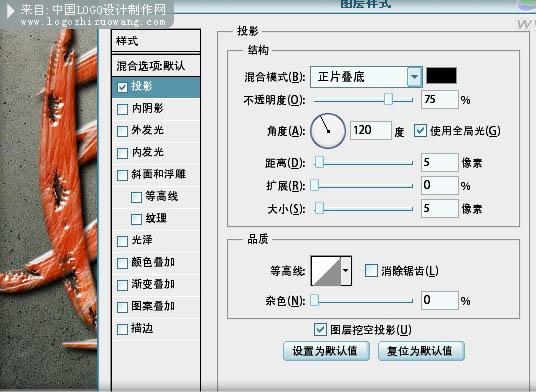
Task: Open the black shadow color swatch
Action: (441, 76)
